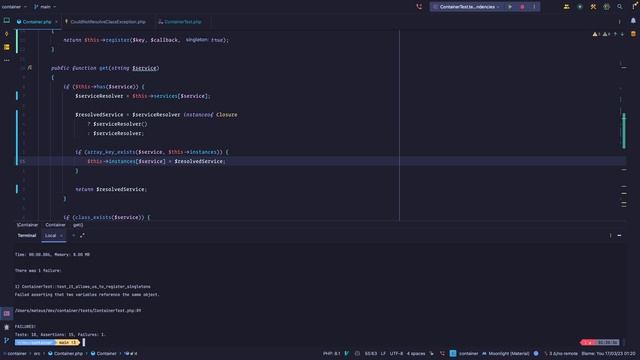Go to line via 55:53 position
The image size is (640, 360).
[x=371, y=353]
